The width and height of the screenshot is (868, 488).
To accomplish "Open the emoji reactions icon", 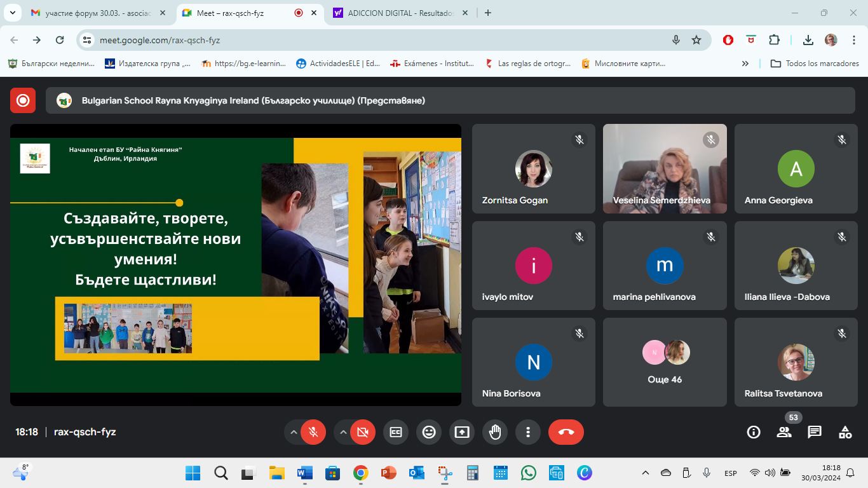I will click(429, 432).
